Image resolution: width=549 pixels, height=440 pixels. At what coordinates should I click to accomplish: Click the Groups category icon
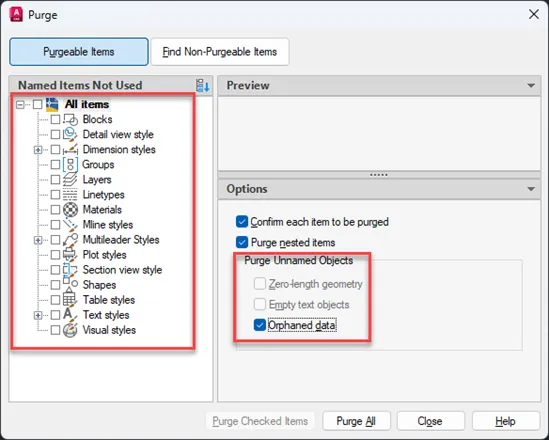[x=70, y=165]
